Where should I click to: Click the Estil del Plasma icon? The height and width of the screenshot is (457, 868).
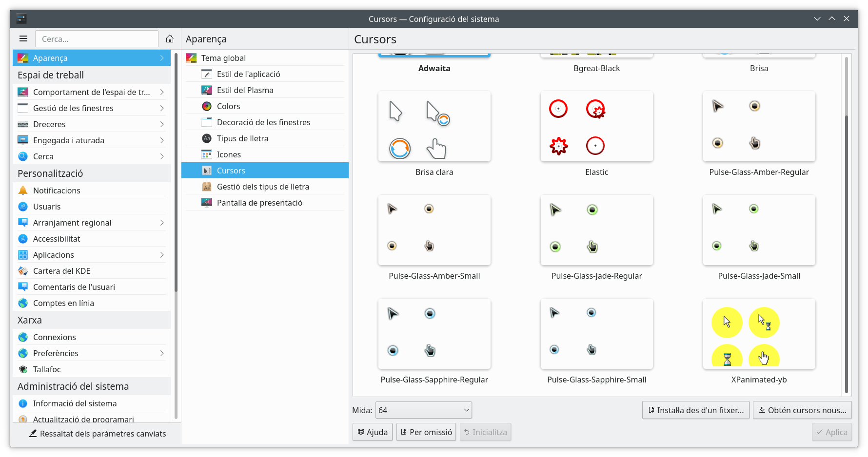tap(207, 90)
